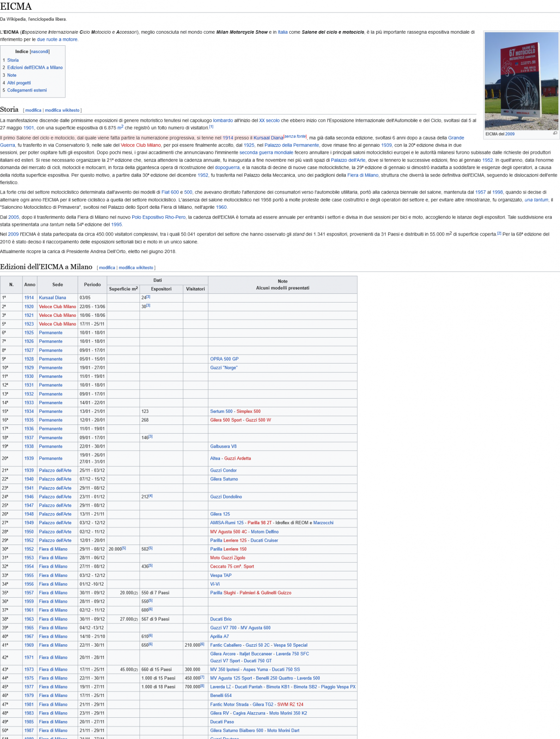
Task: Open Aprilia A7 model link
Action: click(x=219, y=636)
